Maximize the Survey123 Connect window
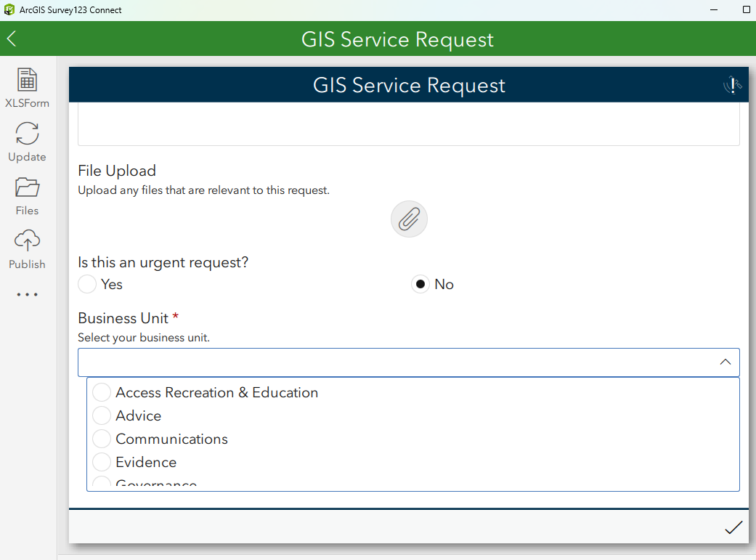This screenshot has height=560, width=756. pos(747,9)
